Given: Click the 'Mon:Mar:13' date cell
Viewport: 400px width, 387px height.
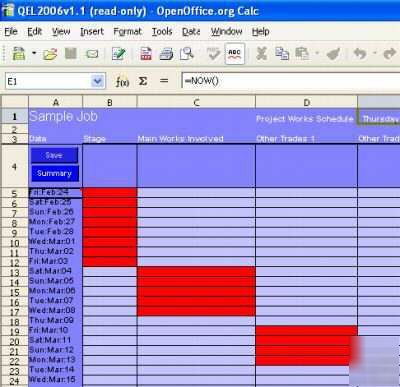Looking at the screenshot, I should coord(56,360).
